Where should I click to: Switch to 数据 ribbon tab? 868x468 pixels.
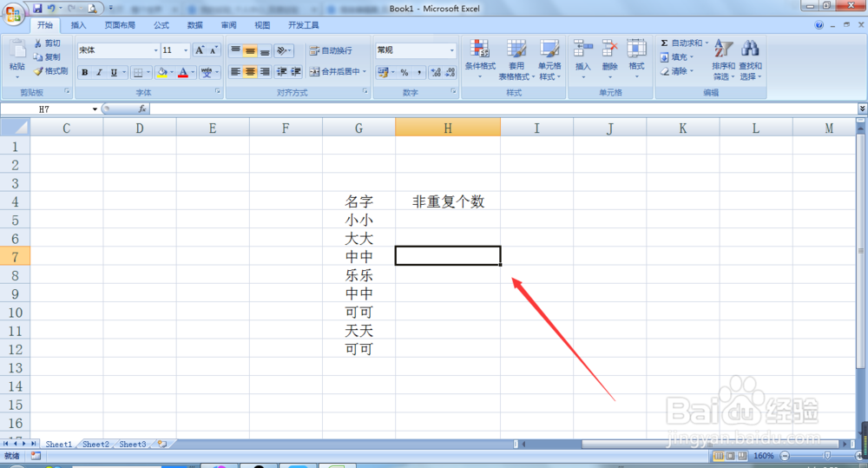pos(194,25)
